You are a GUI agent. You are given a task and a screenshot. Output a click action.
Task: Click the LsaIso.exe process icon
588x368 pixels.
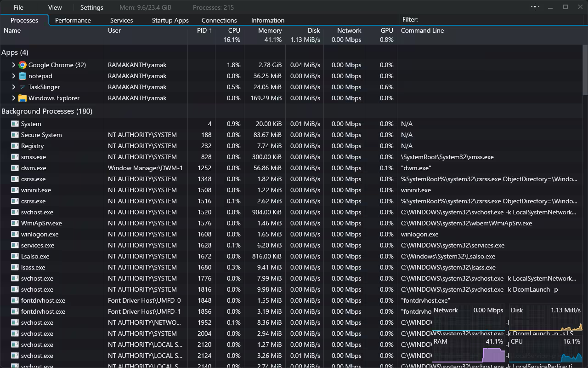point(15,256)
